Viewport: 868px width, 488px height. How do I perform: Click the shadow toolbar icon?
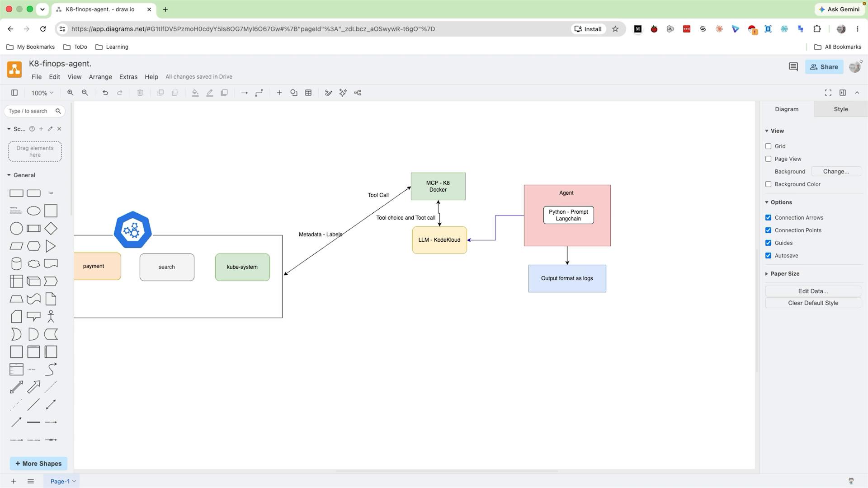pos(224,93)
